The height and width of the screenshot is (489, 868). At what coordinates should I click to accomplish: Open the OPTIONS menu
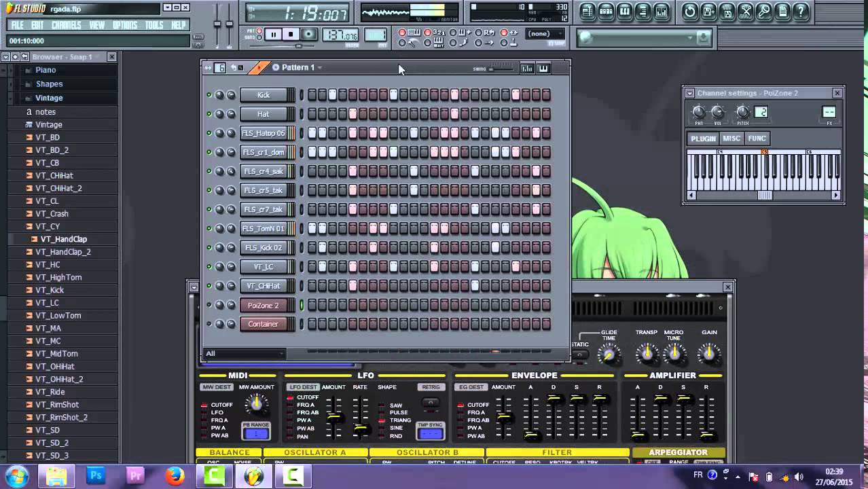pyautogui.click(x=125, y=25)
